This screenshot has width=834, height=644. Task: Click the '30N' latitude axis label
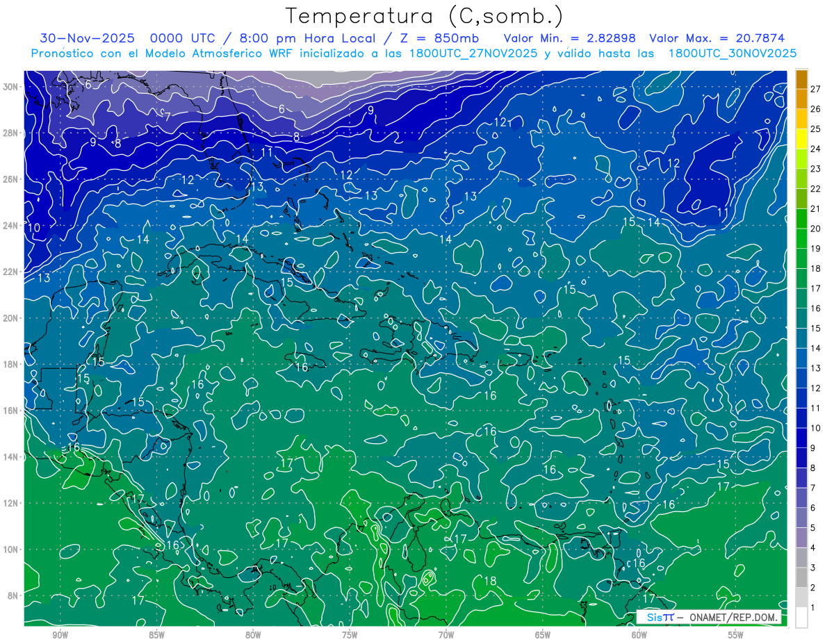(x=10, y=87)
